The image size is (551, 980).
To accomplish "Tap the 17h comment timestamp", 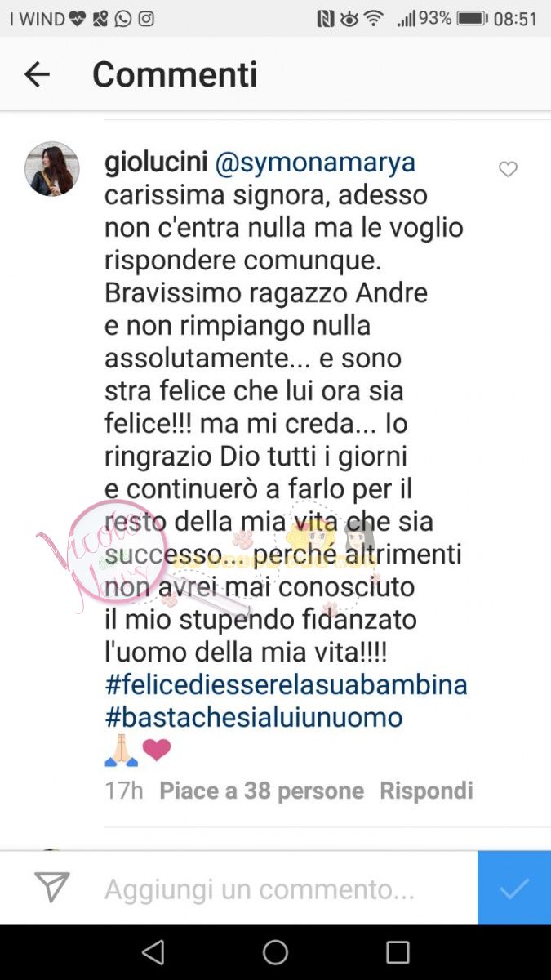I will (124, 791).
